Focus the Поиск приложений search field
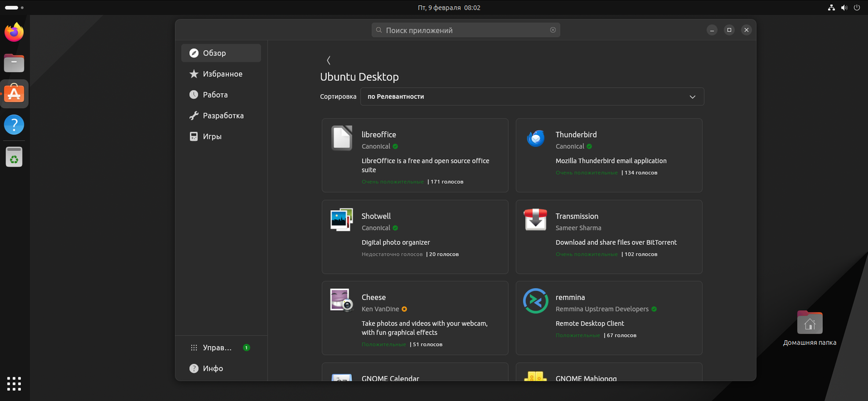868x401 pixels. coord(466,30)
